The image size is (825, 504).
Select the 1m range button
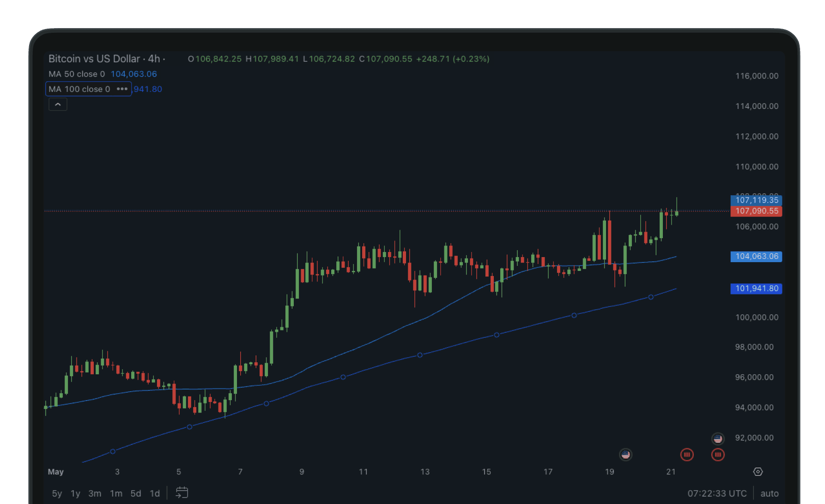[x=116, y=493]
